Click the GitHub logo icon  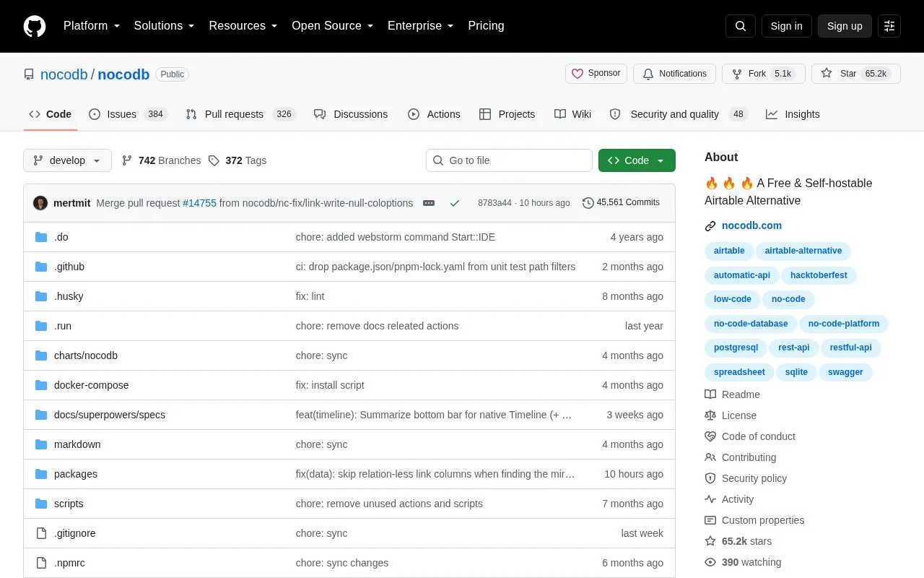[x=35, y=26]
